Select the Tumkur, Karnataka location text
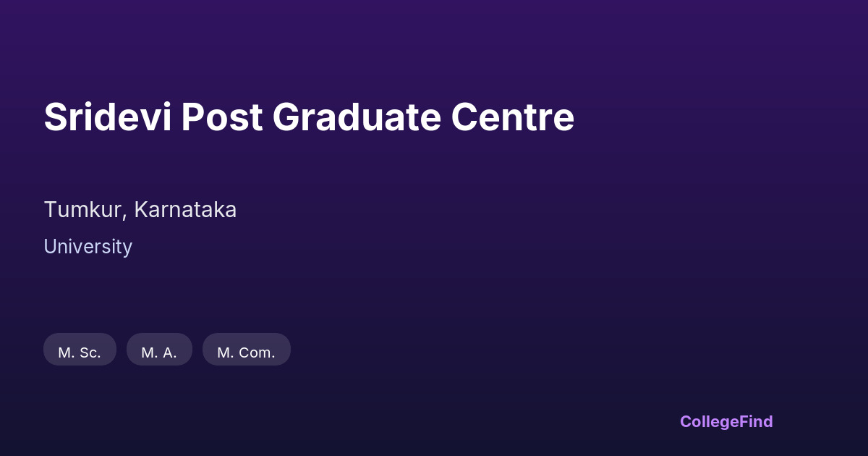The image size is (868, 456). (140, 210)
